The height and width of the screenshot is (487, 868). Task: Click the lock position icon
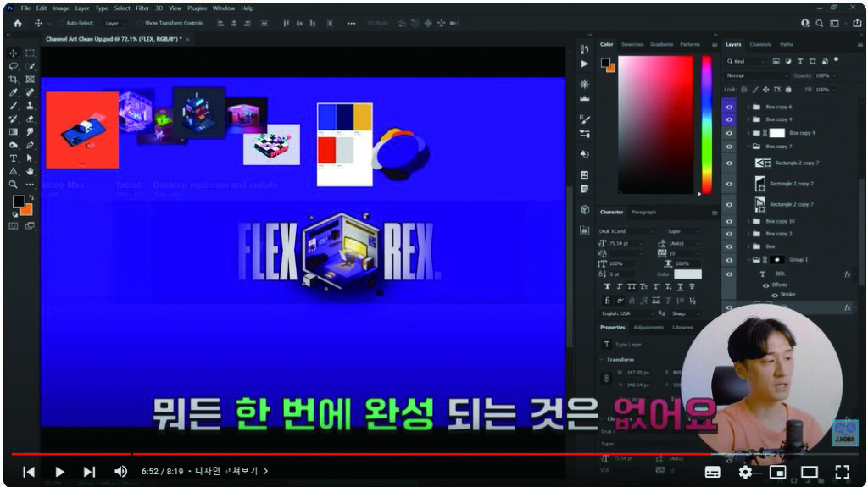pyautogui.click(x=766, y=89)
